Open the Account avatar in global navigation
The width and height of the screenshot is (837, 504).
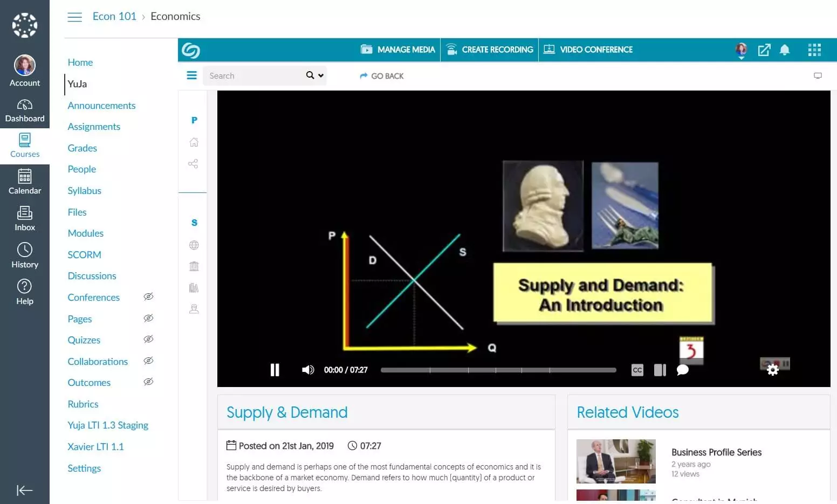pos(25,65)
